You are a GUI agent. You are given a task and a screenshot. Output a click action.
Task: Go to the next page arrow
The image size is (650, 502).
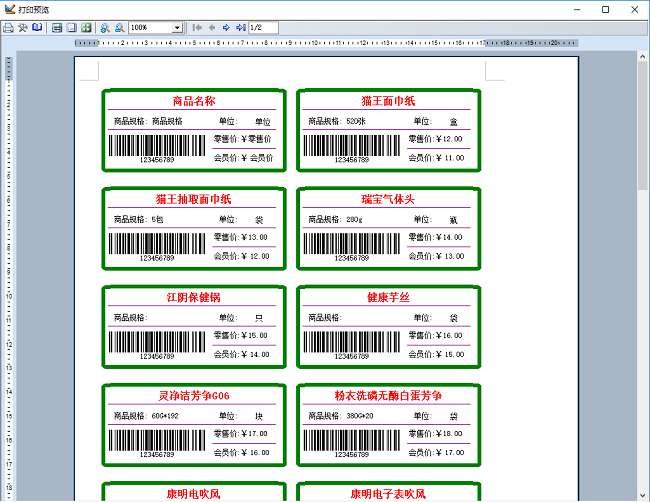click(226, 28)
